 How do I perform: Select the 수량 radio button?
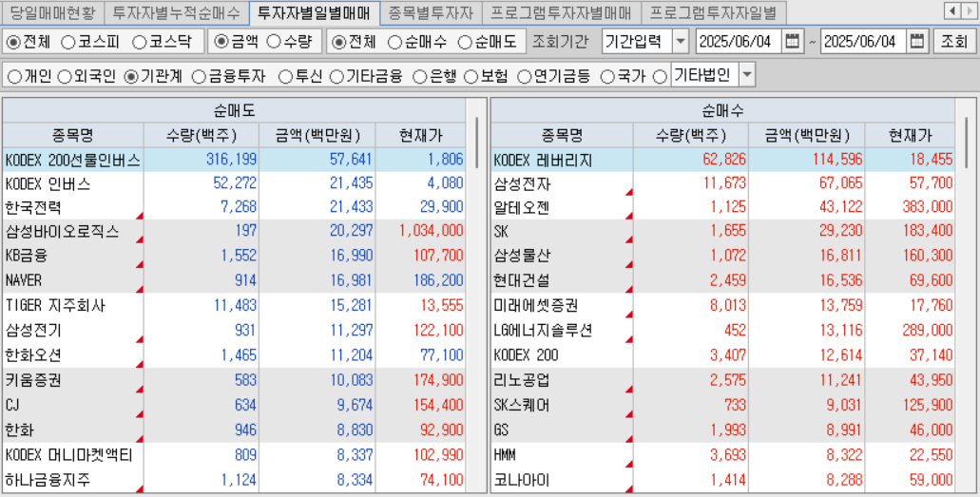coord(273,42)
